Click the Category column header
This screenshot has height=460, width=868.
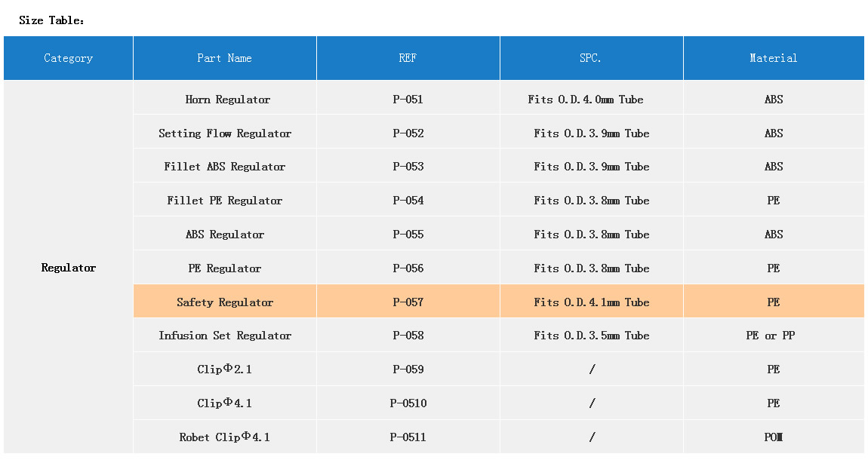pos(68,58)
